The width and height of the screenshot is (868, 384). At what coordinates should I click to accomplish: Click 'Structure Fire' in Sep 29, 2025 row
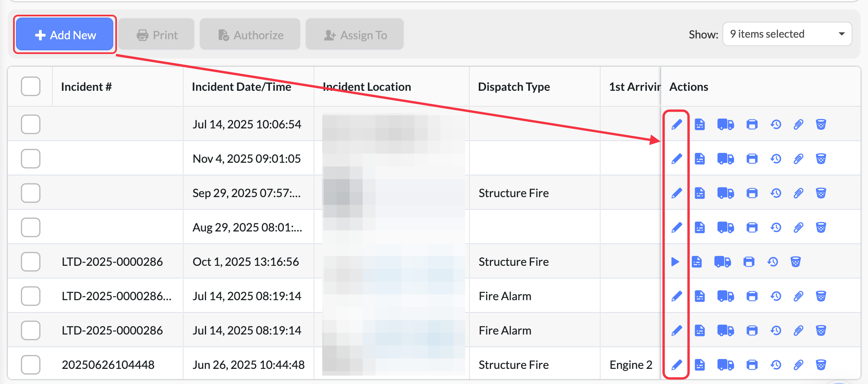click(514, 193)
